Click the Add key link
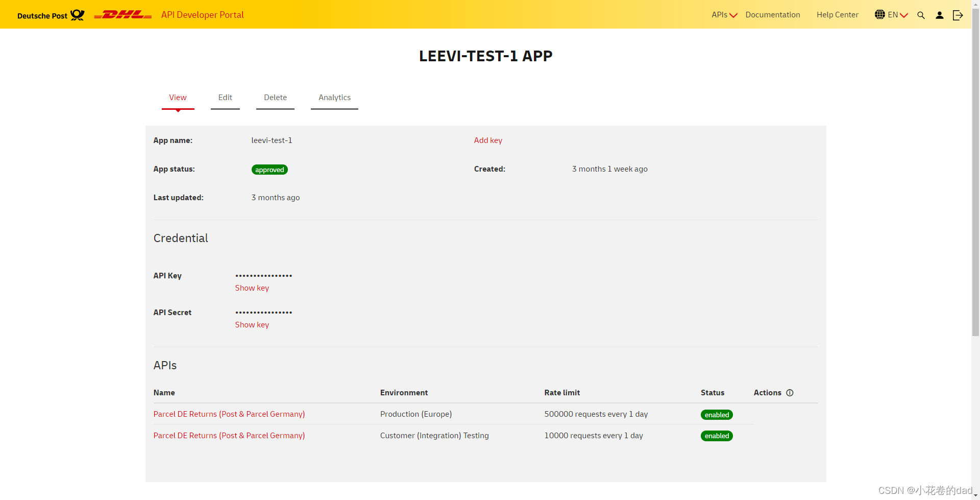This screenshot has height=500, width=980. [487, 140]
